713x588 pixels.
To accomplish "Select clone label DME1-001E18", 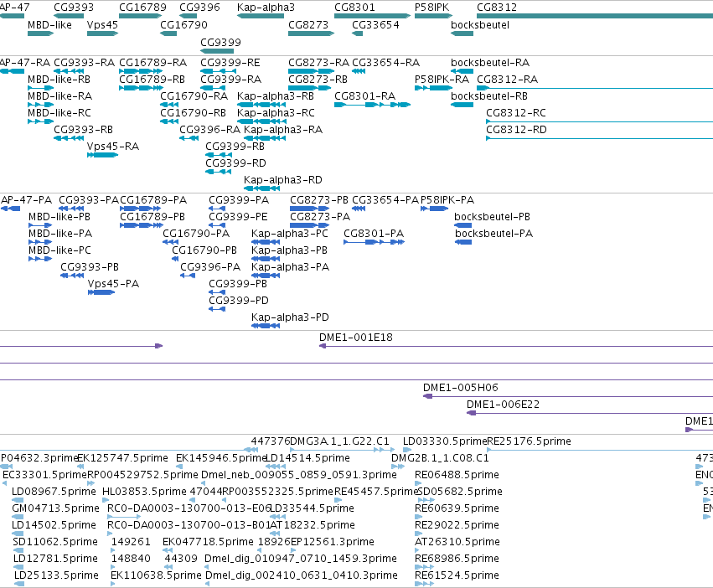I will click(x=355, y=338).
